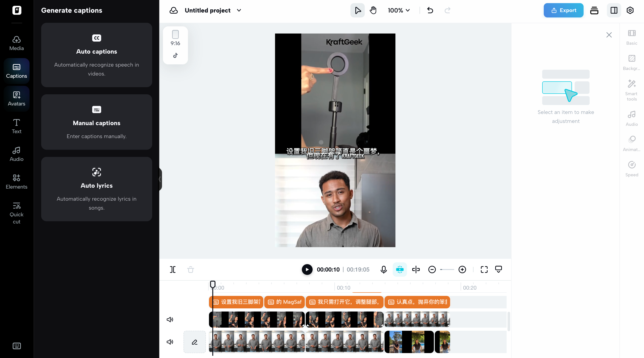Toggle auto-captions highlight in timeline toolbar
The width and height of the screenshot is (644, 358).
[x=400, y=269]
